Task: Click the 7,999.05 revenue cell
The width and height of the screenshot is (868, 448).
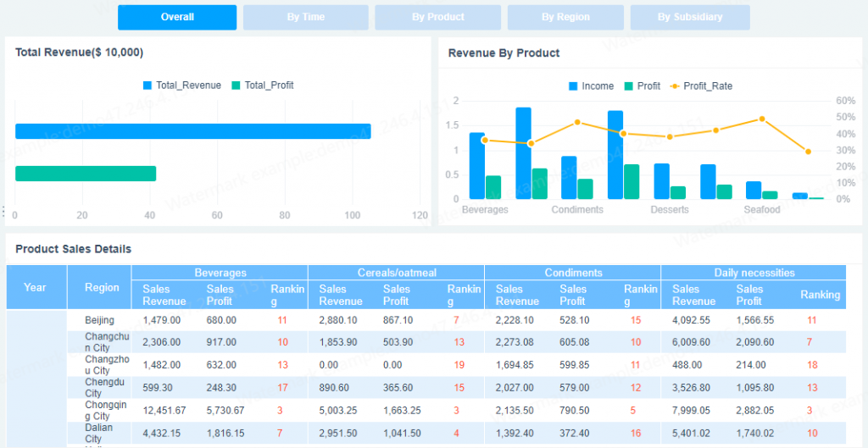Action: click(x=691, y=411)
